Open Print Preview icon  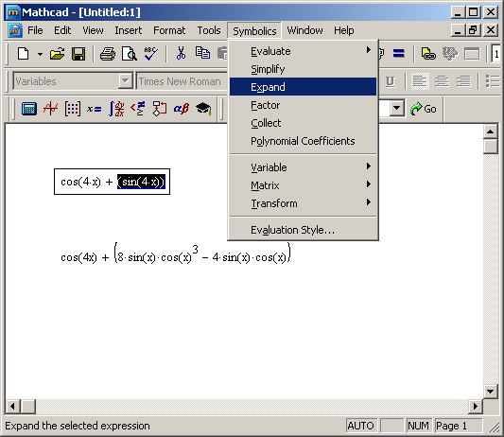pyautogui.click(x=130, y=54)
